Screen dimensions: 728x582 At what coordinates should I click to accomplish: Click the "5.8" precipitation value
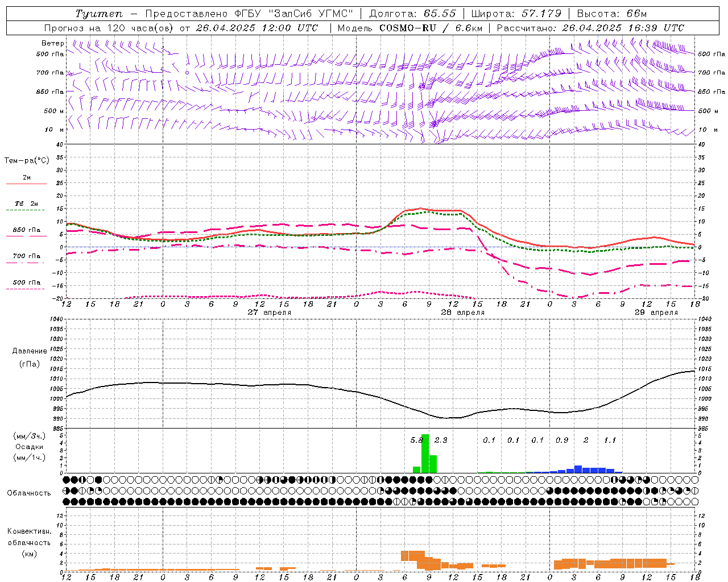click(x=417, y=440)
